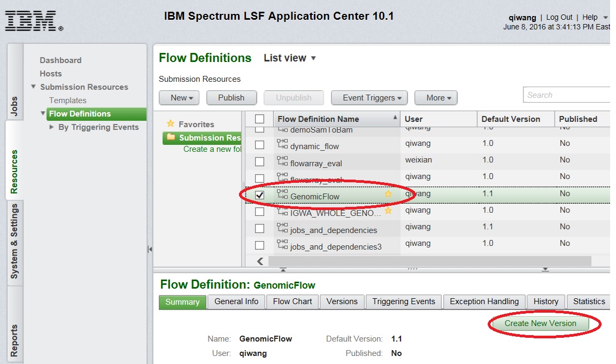Toggle the favorite star on GenomicFlow
The height and width of the screenshot is (364, 616).
[x=388, y=193]
